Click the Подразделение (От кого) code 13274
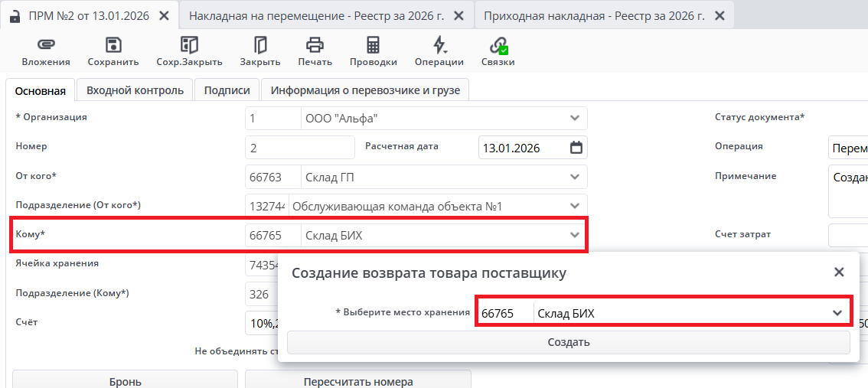 [x=267, y=207]
